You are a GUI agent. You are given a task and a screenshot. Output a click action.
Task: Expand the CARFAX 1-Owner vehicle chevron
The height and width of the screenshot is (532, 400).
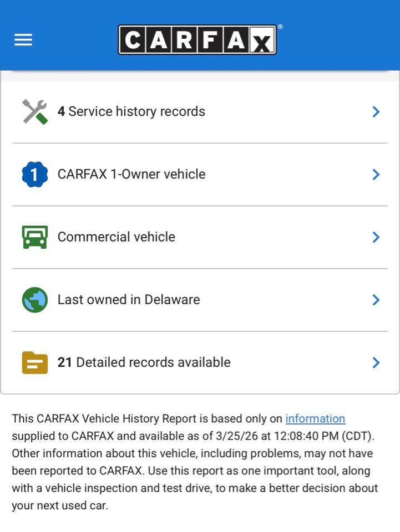(376, 175)
